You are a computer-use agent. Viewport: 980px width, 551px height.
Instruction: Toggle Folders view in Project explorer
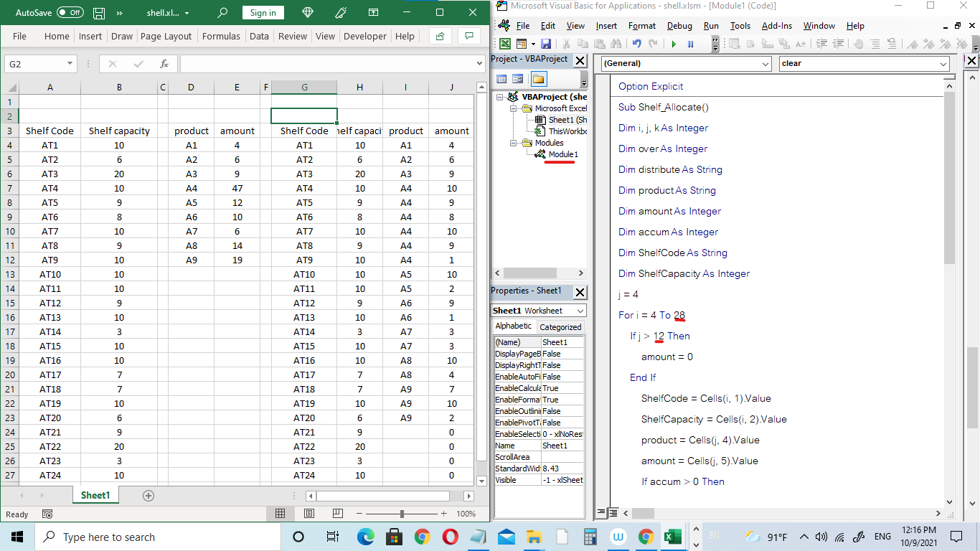pos(538,79)
